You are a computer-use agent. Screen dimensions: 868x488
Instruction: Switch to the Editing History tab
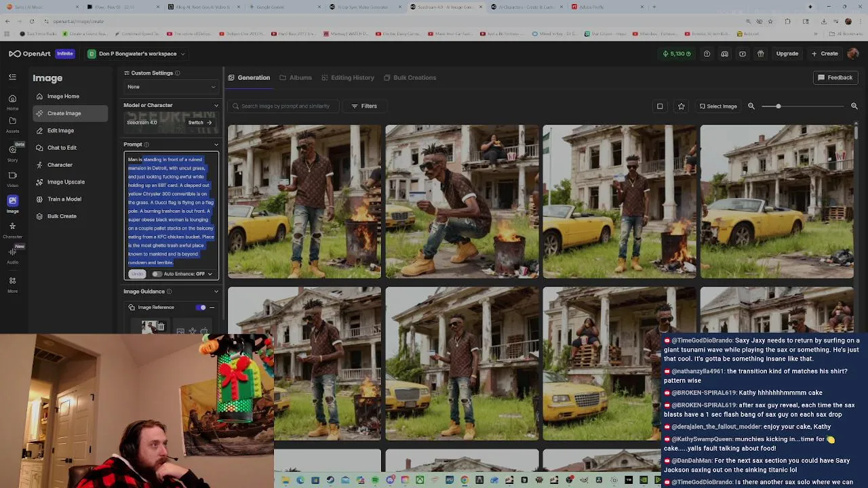(x=348, y=77)
